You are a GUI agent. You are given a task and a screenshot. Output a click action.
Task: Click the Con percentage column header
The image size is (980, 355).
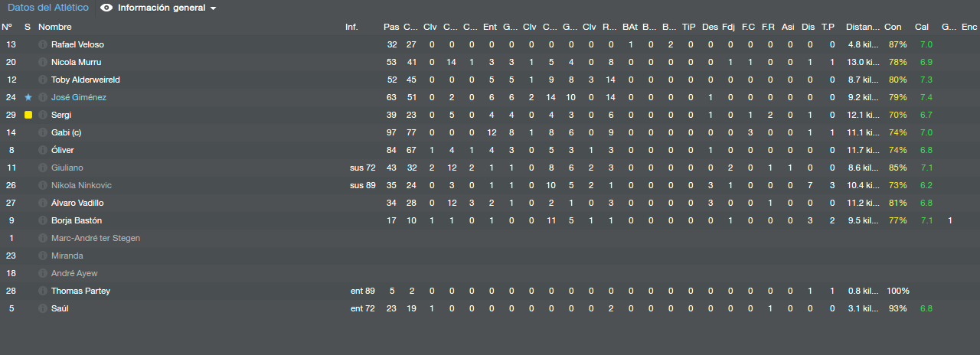pos(893,27)
